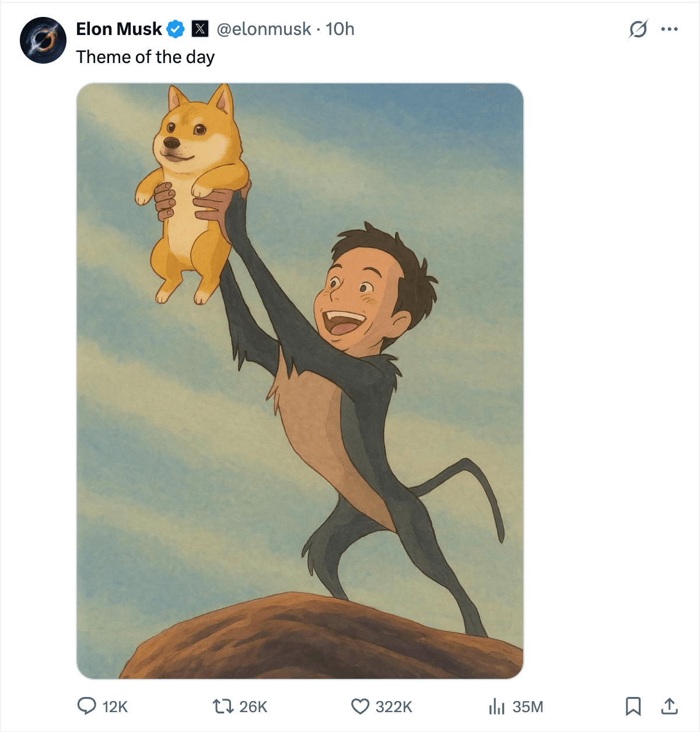Like the post via heart icon
Screen dimensions: 700x732
(360, 707)
